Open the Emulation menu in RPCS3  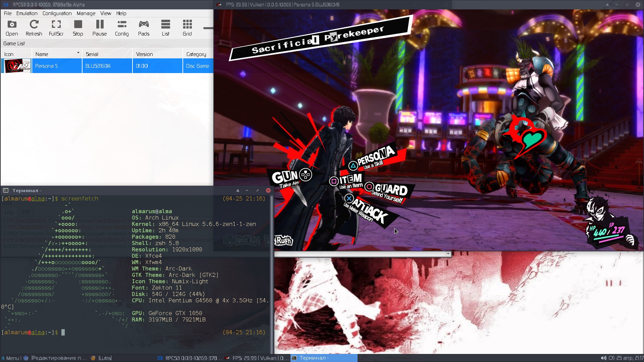pos(26,13)
